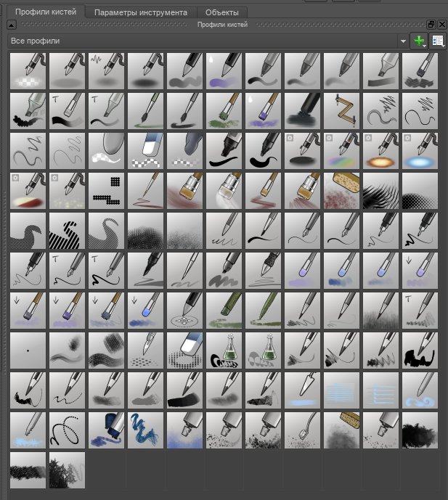Pick the chisel-tip black marker preset

point(224,151)
